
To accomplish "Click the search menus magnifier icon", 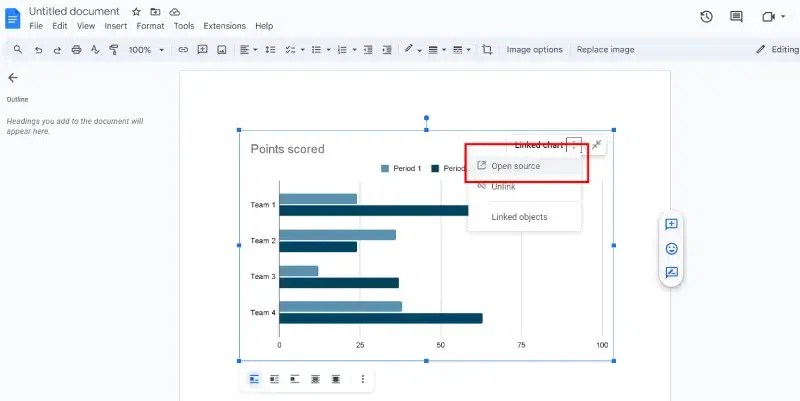I will point(18,49).
